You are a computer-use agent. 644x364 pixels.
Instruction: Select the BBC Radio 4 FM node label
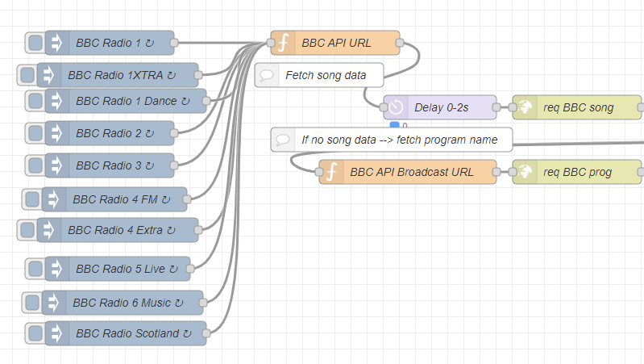coord(122,199)
